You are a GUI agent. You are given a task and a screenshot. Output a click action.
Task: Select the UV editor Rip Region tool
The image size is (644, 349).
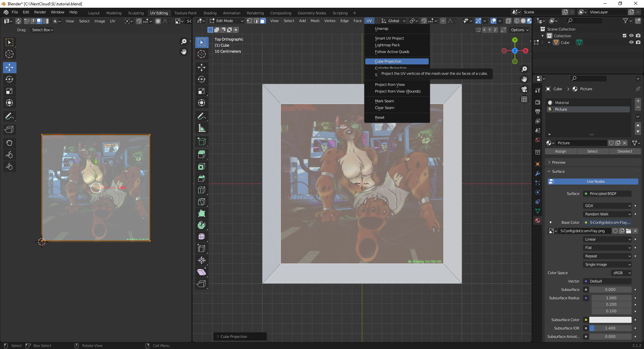[x=9, y=130]
